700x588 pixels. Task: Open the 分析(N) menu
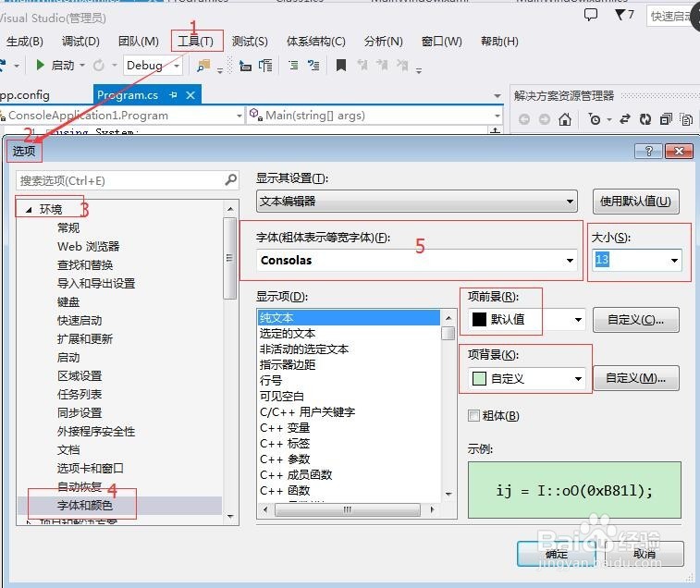click(x=384, y=42)
